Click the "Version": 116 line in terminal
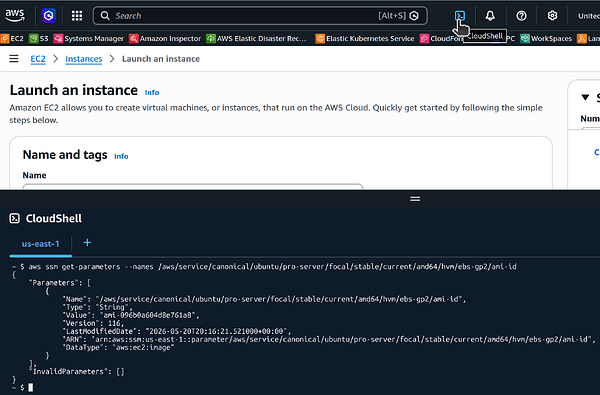Viewport: 600px width, 395px height. 93,323
